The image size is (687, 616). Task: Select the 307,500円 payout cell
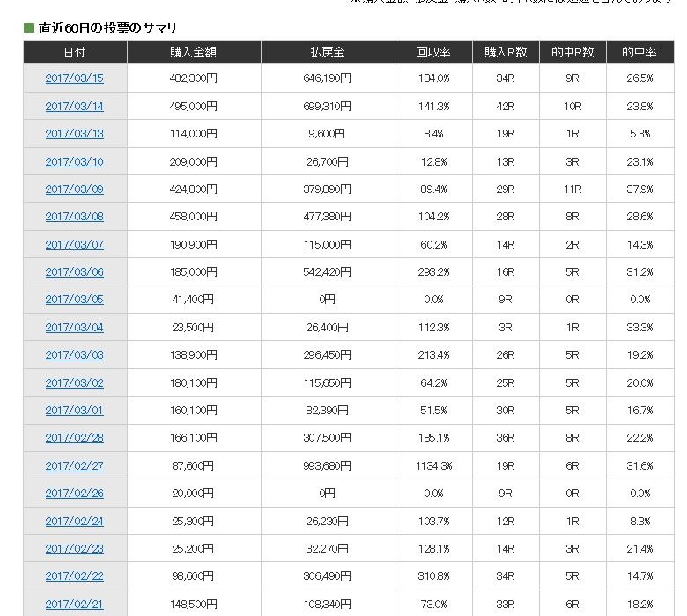pyautogui.click(x=328, y=438)
